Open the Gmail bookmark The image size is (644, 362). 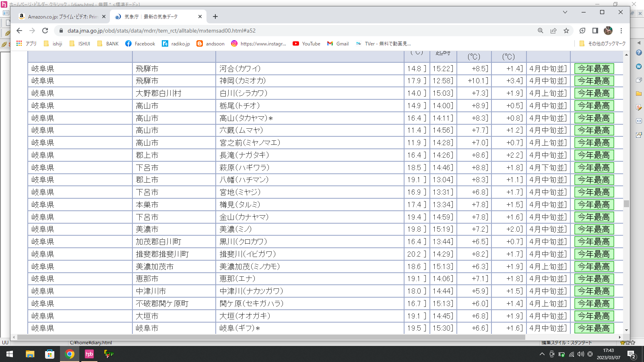click(338, 43)
